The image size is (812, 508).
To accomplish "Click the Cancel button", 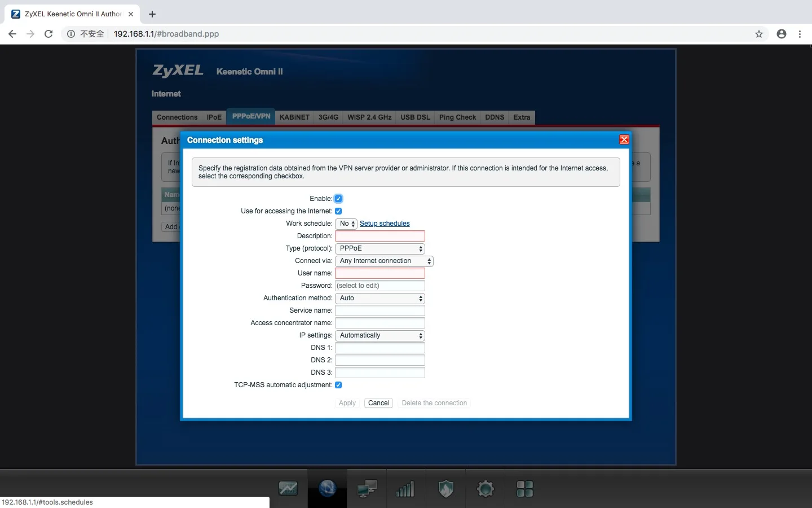I will pyautogui.click(x=378, y=403).
